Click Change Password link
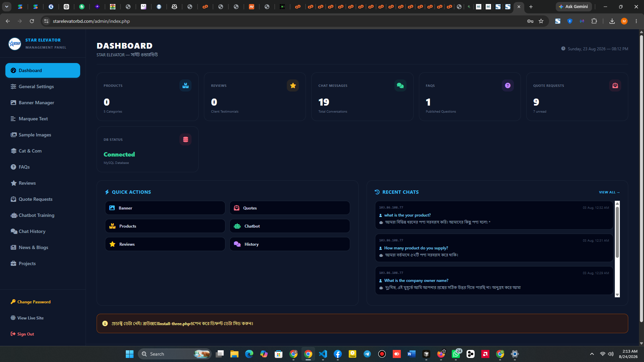The width and height of the screenshot is (644, 362). (x=31, y=302)
